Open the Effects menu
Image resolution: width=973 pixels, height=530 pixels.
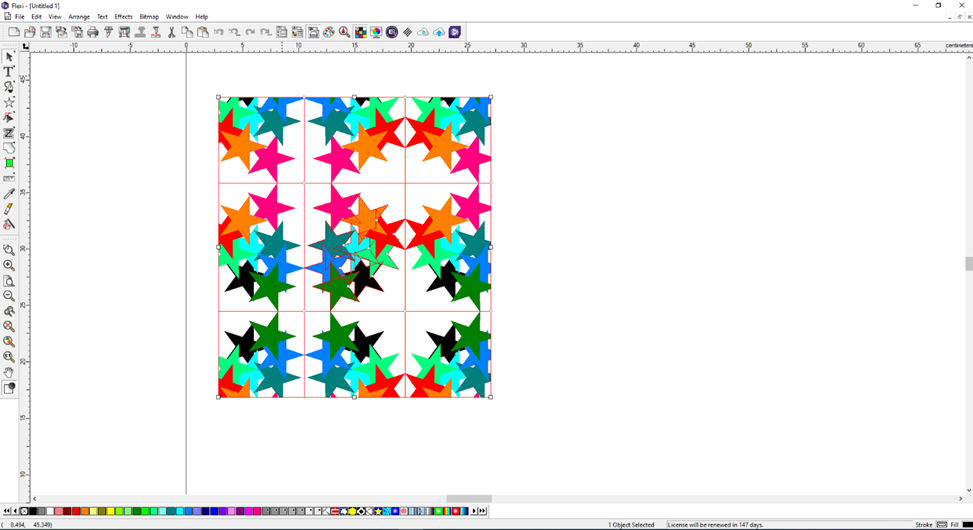(x=123, y=17)
